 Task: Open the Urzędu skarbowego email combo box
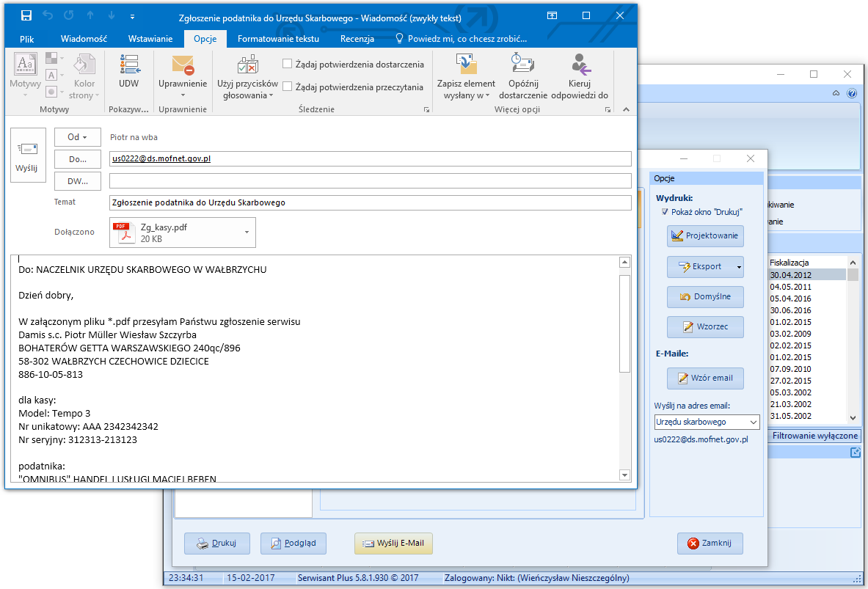click(x=707, y=422)
